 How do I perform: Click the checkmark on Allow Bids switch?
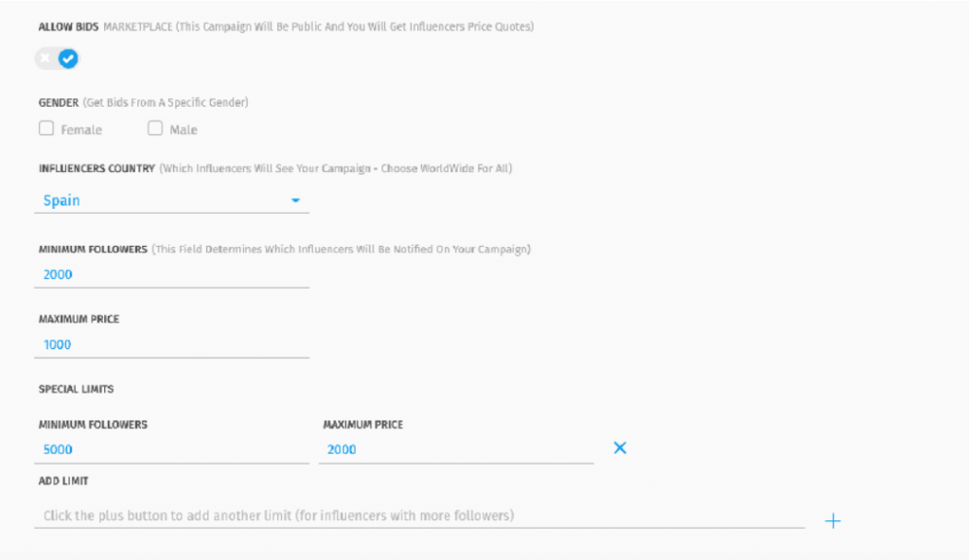68,59
